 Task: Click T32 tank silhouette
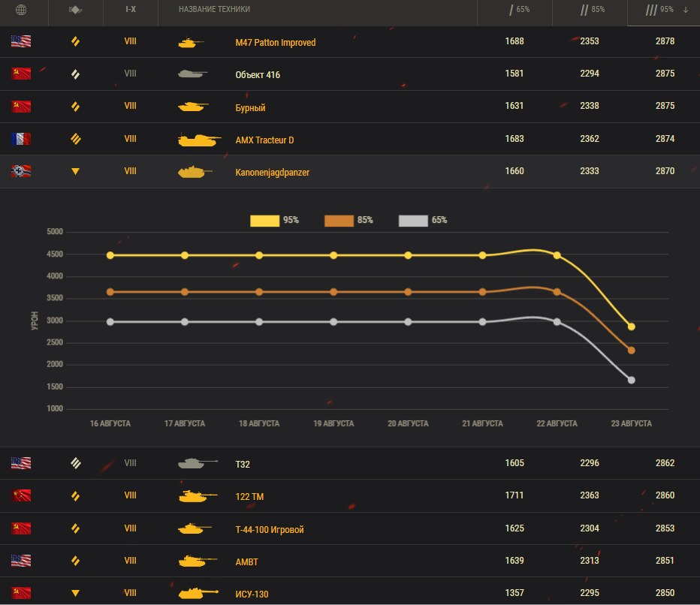point(198,463)
